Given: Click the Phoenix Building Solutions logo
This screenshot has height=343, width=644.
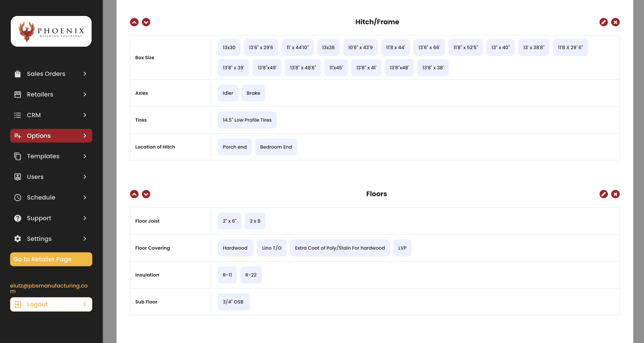Looking at the screenshot, I should (51, 31).
